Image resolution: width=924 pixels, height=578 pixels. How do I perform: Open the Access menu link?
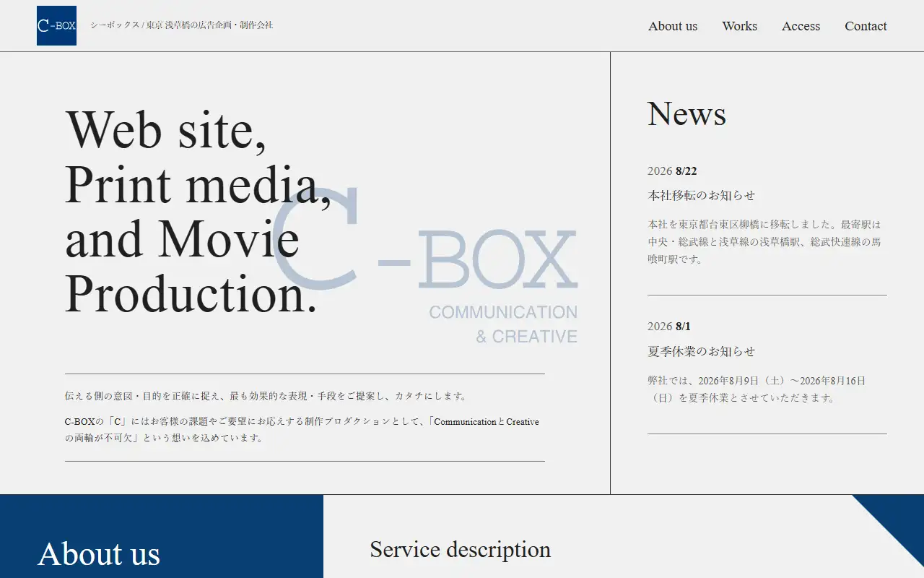click(x=801, y=26)
